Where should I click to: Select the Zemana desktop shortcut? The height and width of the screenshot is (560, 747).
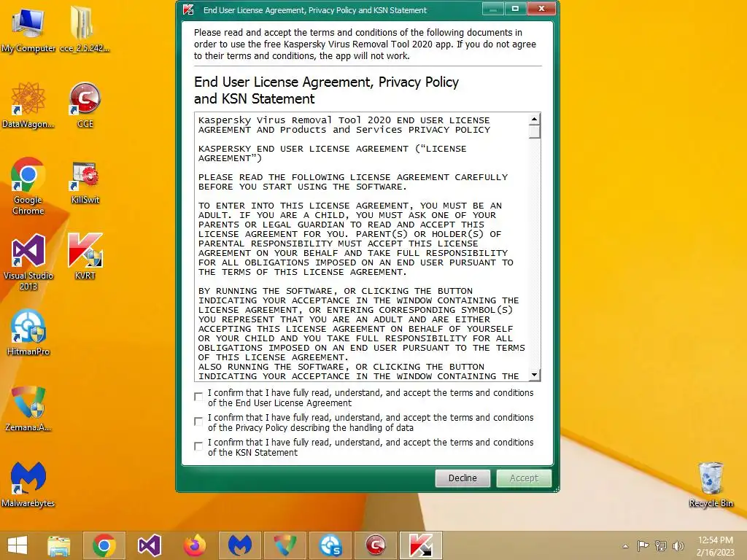tap(28, 408)
